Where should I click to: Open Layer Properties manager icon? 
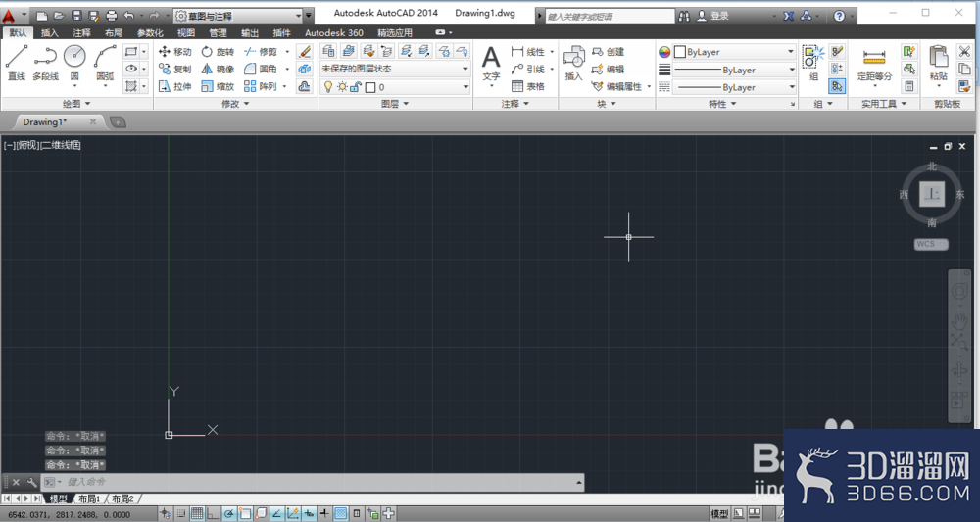pos(328,51)
